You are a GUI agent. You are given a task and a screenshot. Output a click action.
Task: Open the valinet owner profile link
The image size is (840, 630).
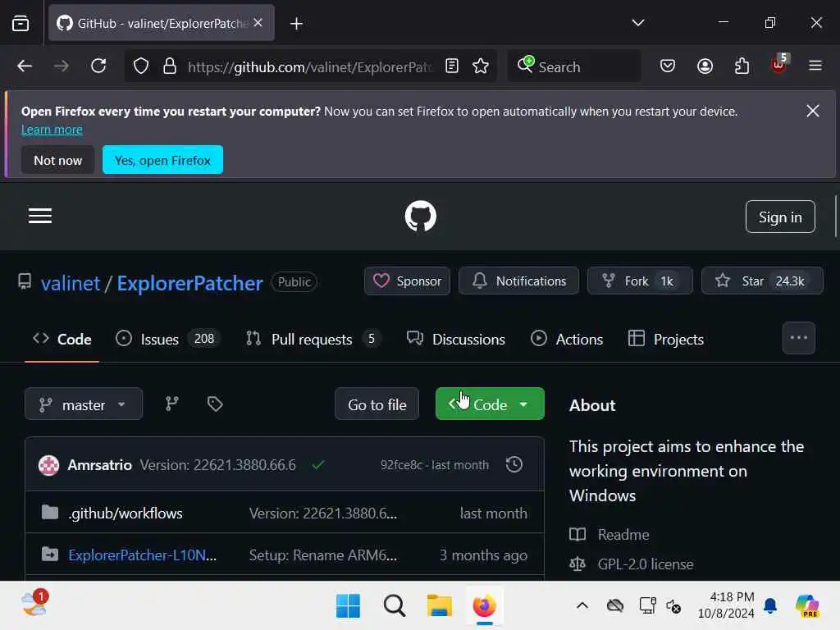(71, 283)
